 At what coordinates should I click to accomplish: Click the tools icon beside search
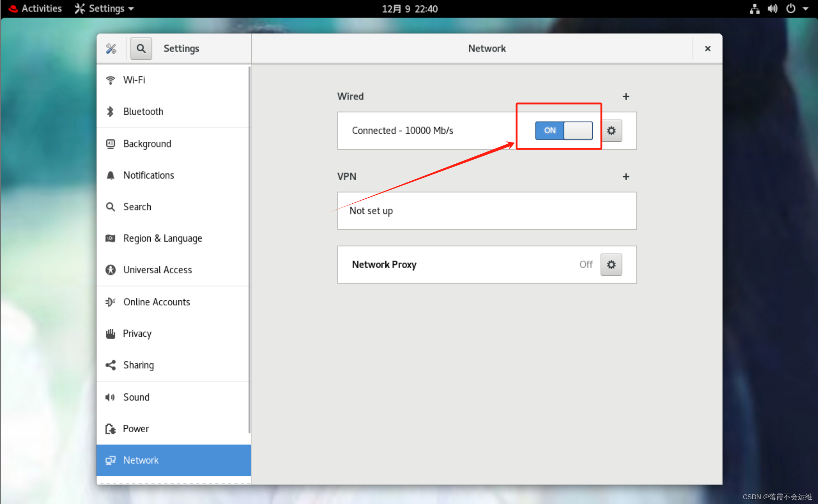click(111, 48)
